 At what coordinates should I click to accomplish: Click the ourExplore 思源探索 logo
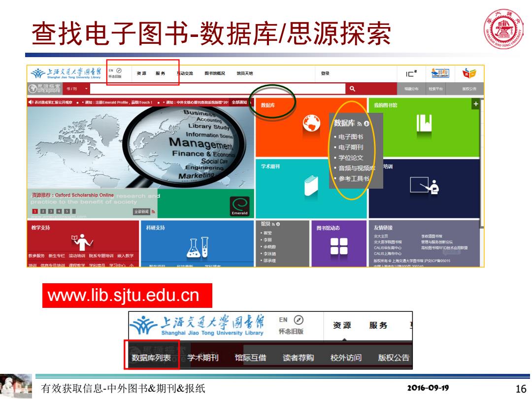[x=44, y=89]
